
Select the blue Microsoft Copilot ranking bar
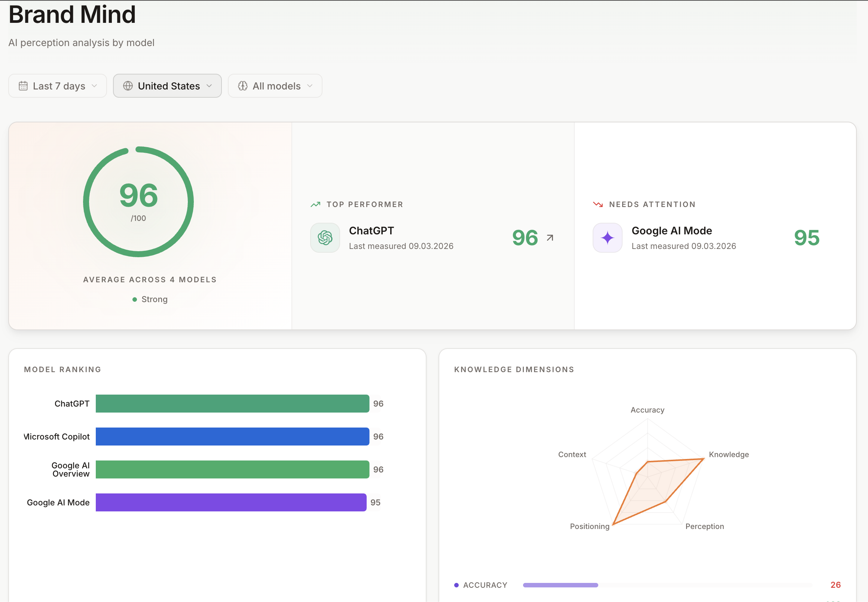click(232, 437)
